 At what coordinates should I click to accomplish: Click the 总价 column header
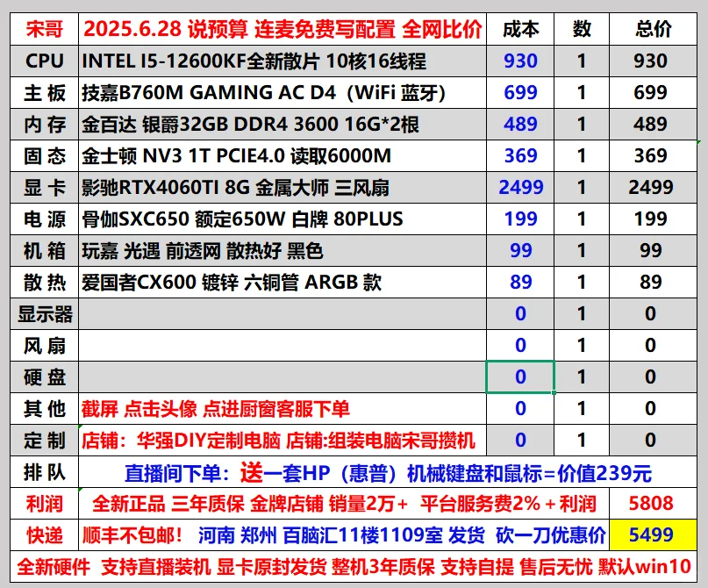653,29
